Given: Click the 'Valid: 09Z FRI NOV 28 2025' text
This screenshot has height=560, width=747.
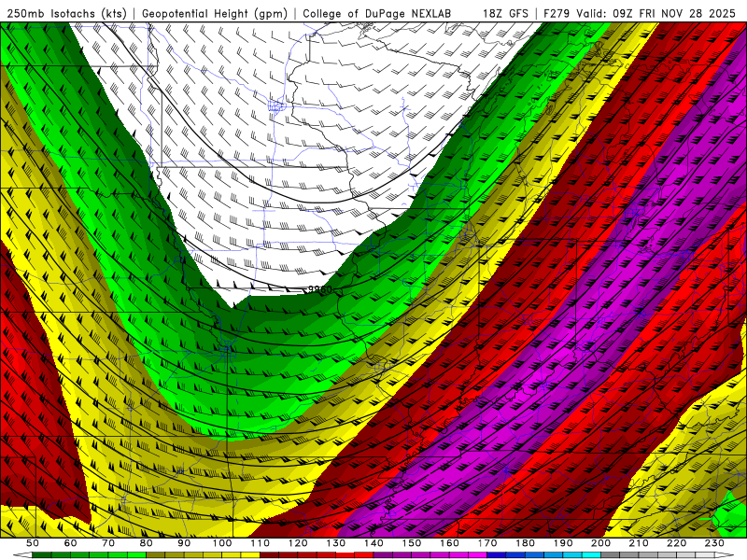Looking at the screenshot, I should point(655,13).
